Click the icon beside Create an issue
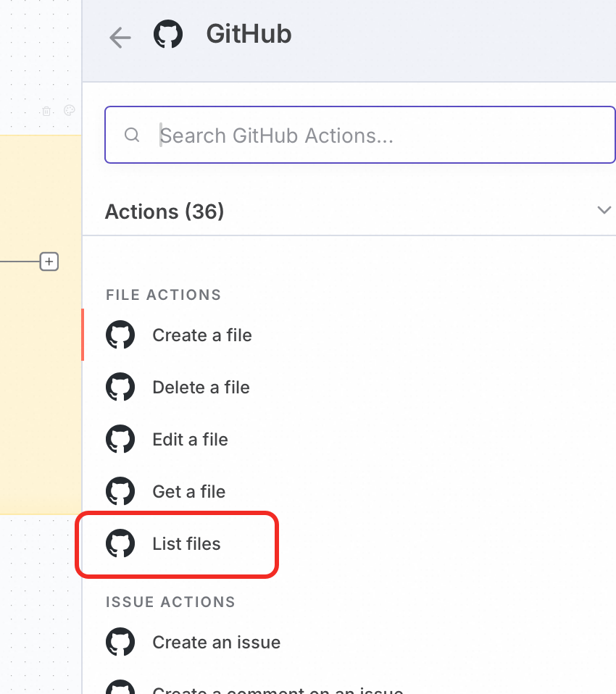 pos(120,643)
